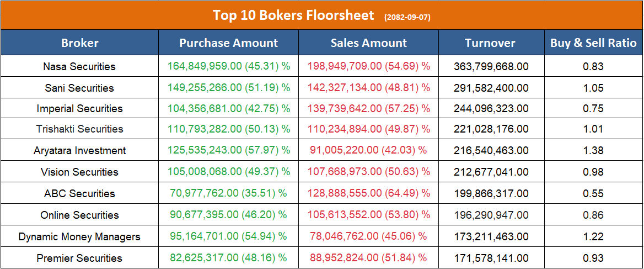644x269 pixels.
Task: Open Premier Securities broker entry
Action: coord(79,259)
